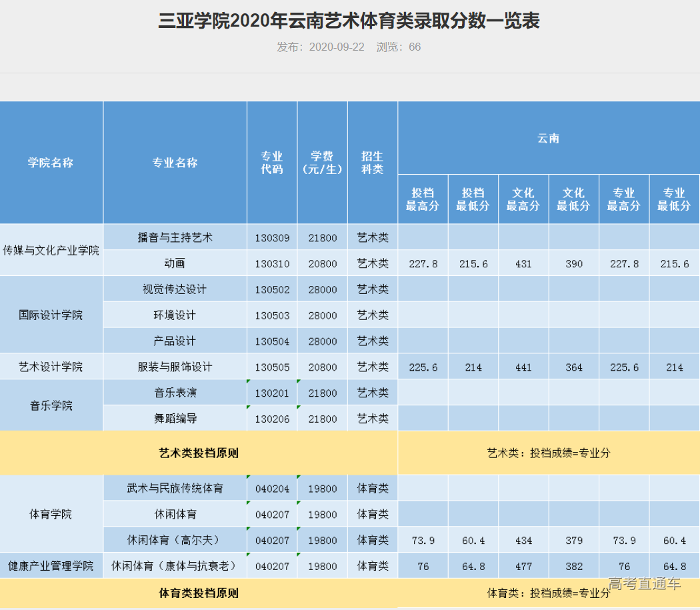This screenshot has height=610, width=700.
Task: Select the 专业名称 column header
Action: pos(175,161)
